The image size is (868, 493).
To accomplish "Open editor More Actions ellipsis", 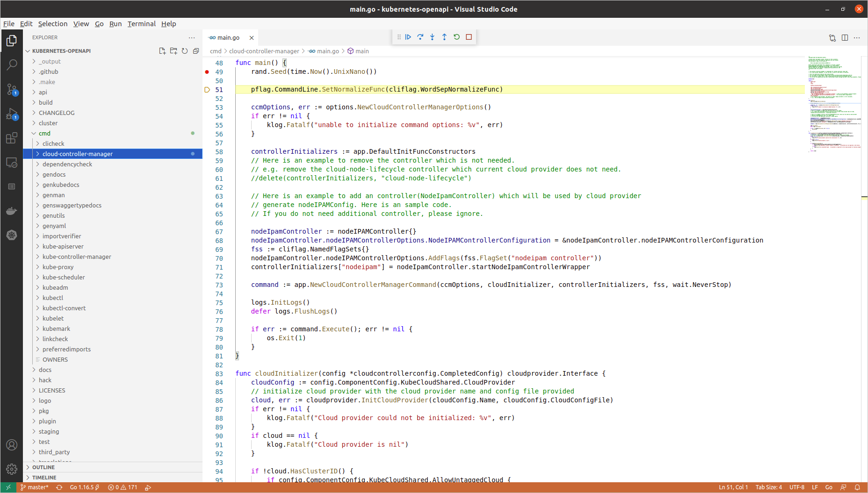I will (857, 38).
